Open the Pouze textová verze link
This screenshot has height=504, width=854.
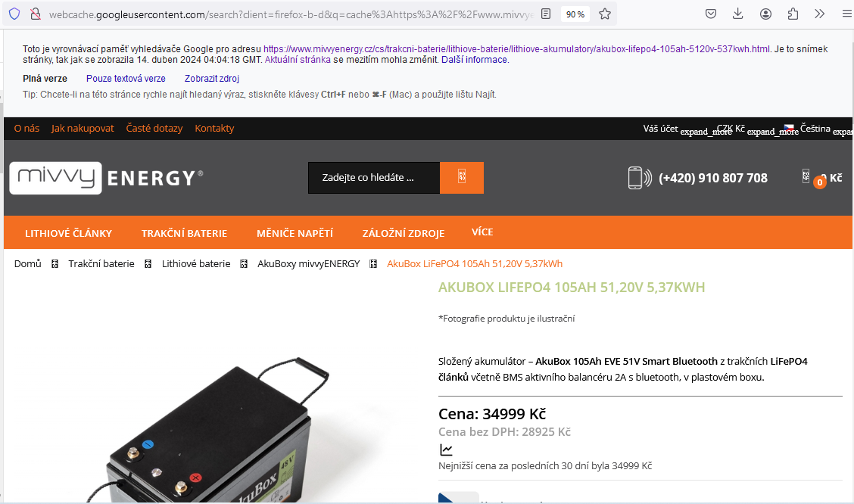click(126, 79)
